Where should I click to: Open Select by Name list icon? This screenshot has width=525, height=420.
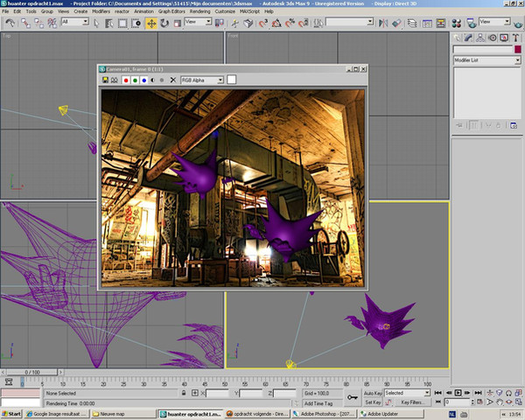click(x=109, y=23)
